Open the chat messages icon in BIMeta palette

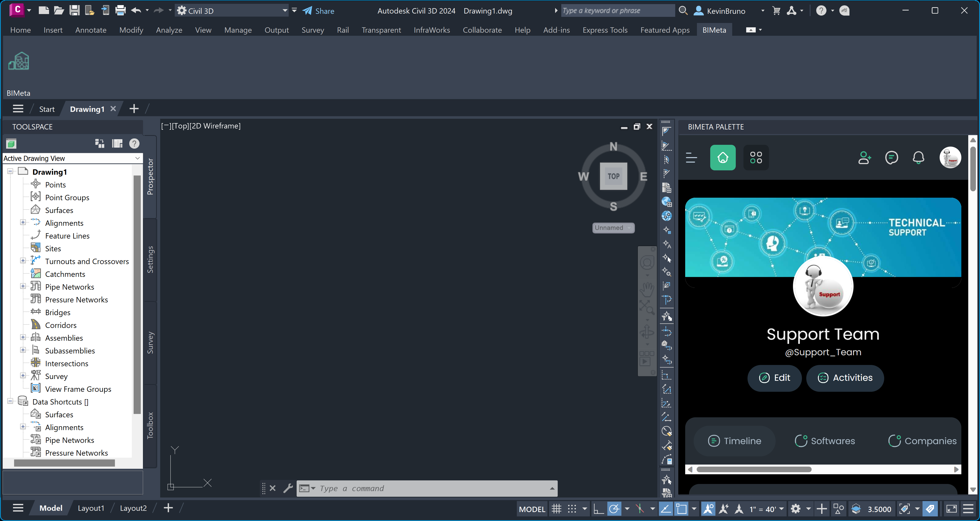point(892,157)
